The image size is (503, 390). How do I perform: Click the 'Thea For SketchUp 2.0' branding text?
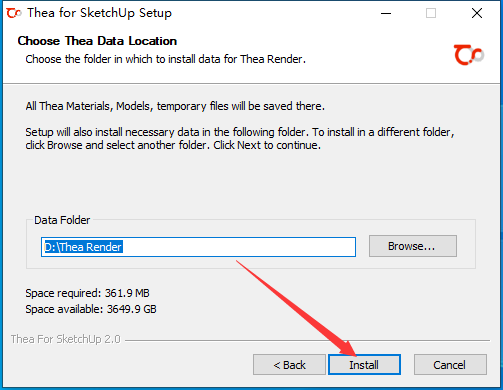pyautogui.click(x=65, y=339)
